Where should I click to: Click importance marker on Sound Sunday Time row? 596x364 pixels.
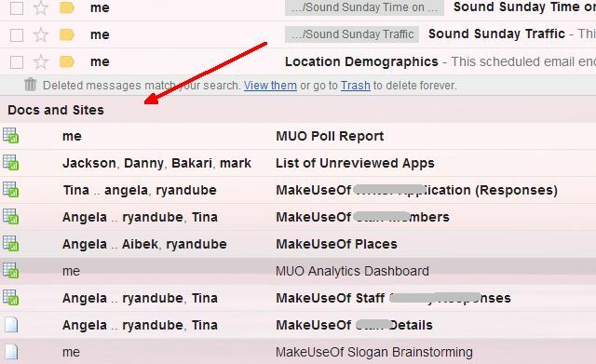(x=66, y=7)
